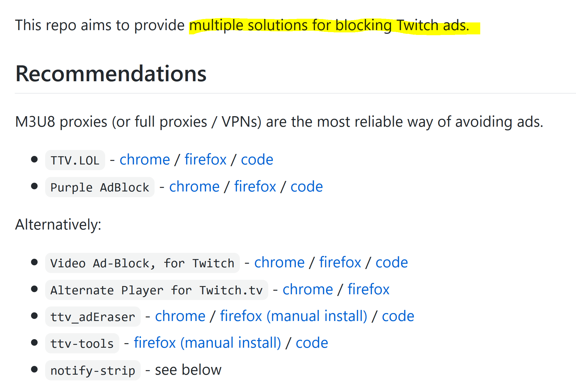Open TTV.LOL firefox add-on link

click(x=205, y=160)
